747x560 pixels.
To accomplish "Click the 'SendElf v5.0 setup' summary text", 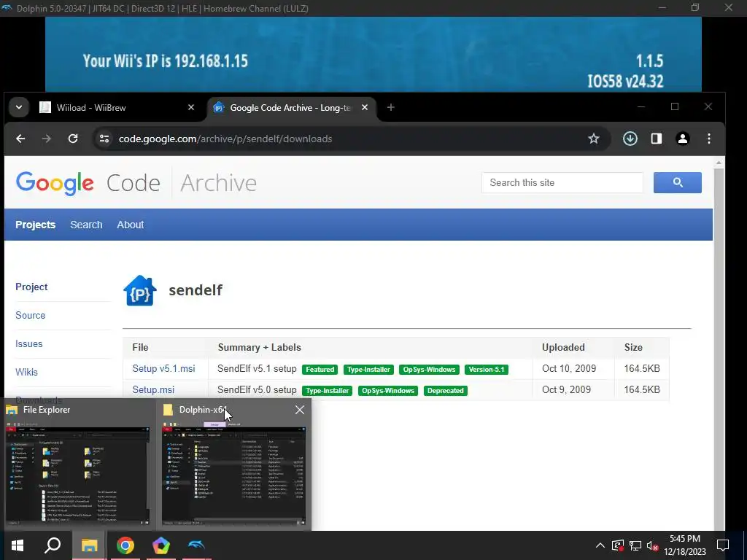I will coord(257,389).
